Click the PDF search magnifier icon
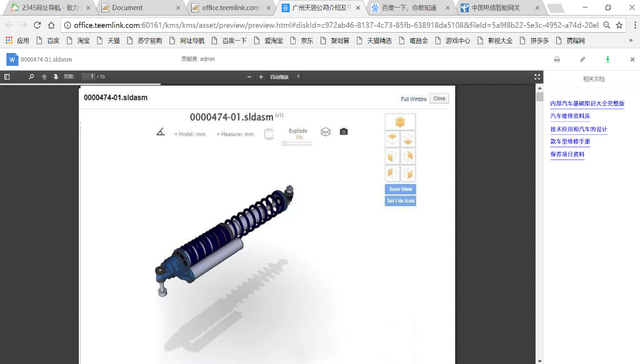Image resolution: width=640 pixels, height=364 pixels. 31,77
